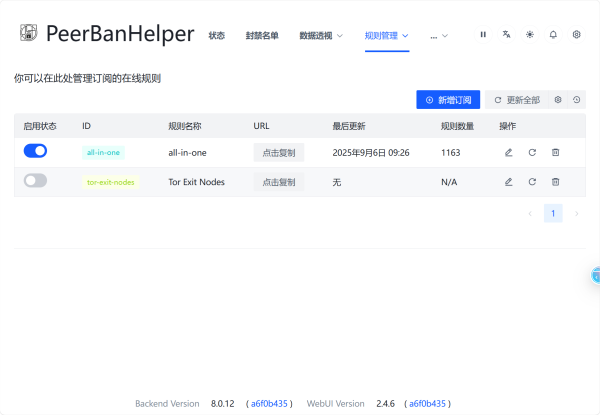Open the notifications bell
The image size is (600, 415).
[x=553, y=35]
